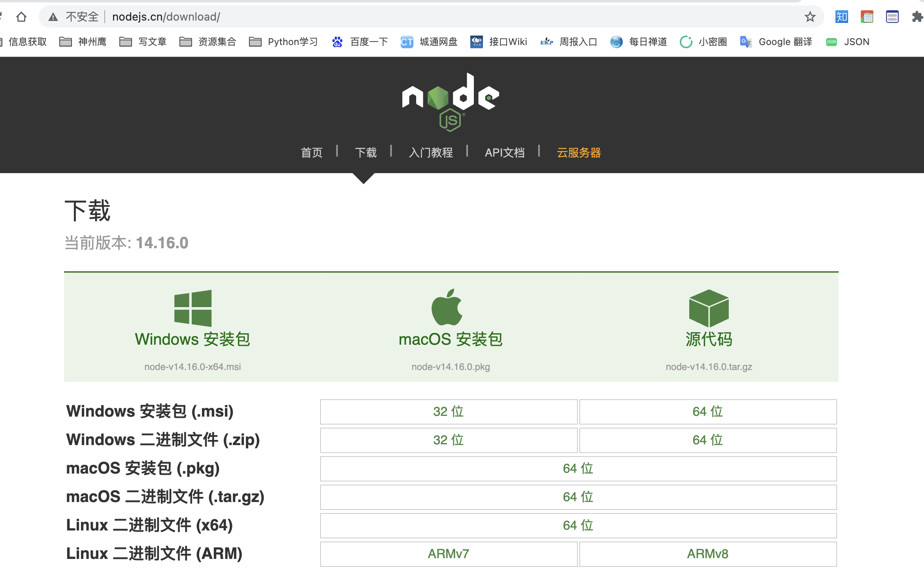The image size is (924, 570).
Task: Open the 写文章 bookmark folder
Action: (x=143, y=42)
